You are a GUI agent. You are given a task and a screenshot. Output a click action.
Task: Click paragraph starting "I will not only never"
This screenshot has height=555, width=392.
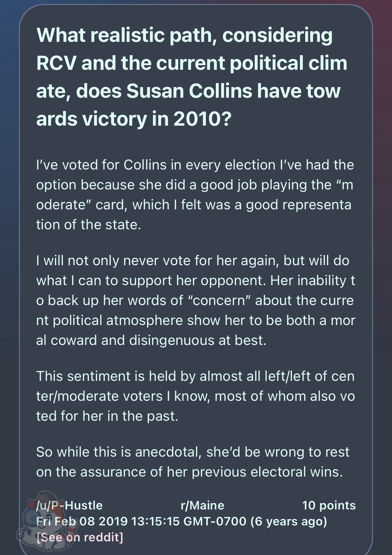[x=196, y=300]
